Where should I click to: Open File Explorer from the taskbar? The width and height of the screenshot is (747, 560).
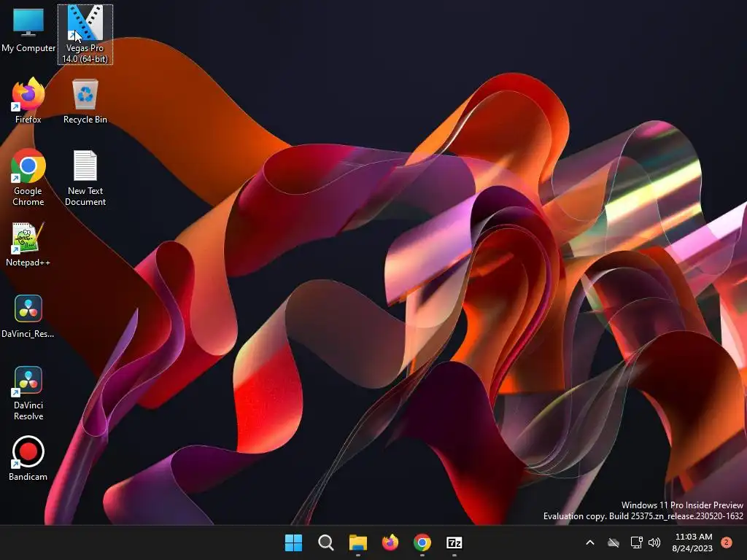pos(357,542)
